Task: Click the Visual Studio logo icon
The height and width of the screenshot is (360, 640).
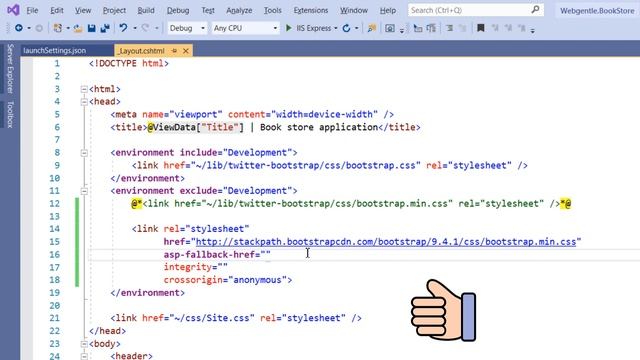Action: 13,10
